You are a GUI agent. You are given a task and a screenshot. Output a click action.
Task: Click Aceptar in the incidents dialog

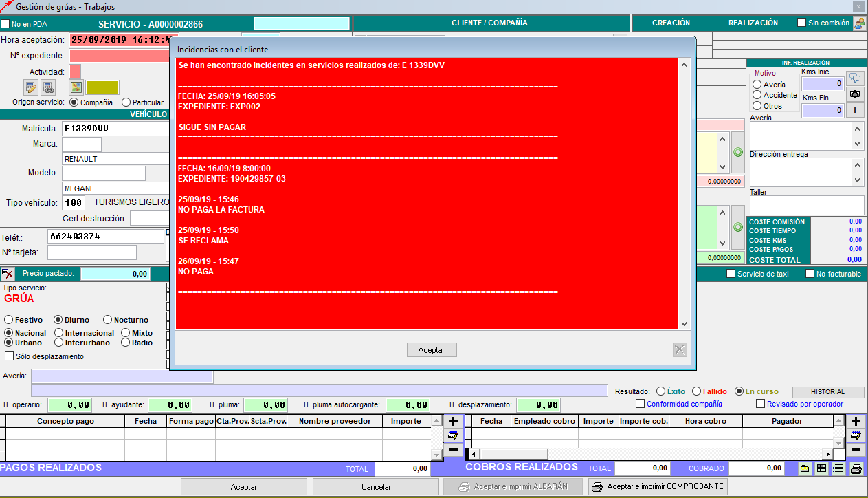click(x=432, y=350)
